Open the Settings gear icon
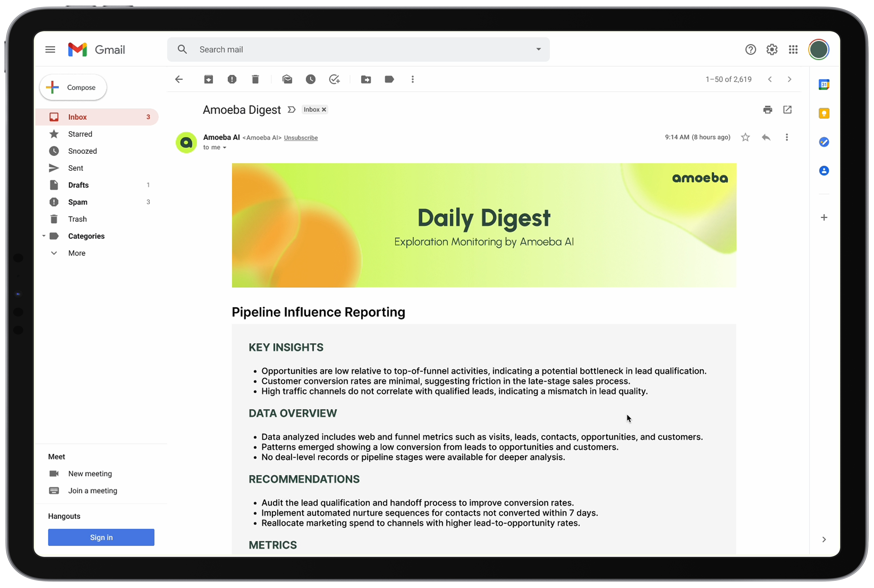The width and height of the screenshot is (874, 588). [772, 49]
